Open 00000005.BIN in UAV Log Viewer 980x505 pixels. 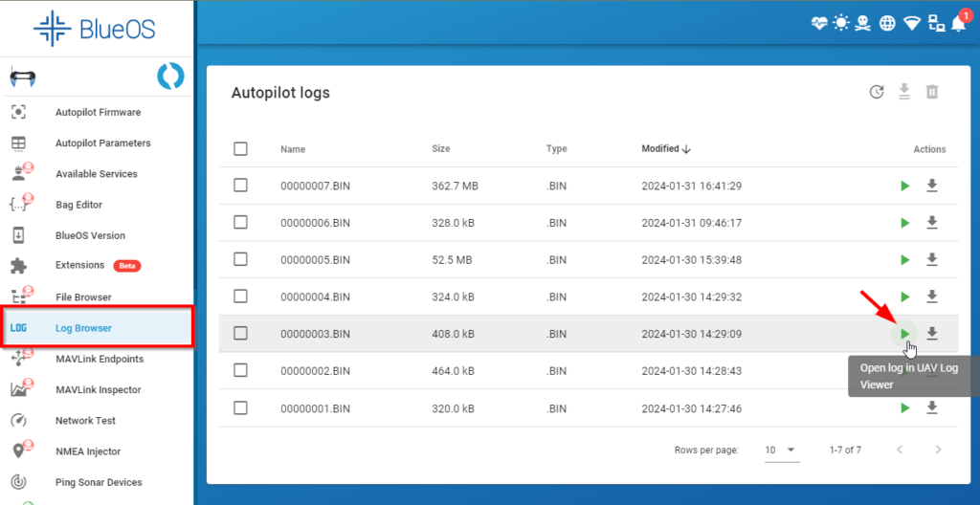point(904,260)
